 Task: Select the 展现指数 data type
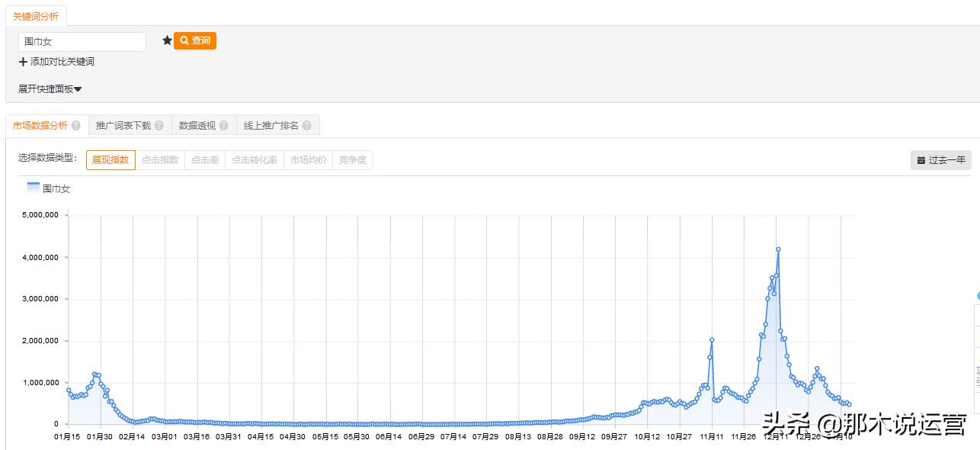point(110,160)
